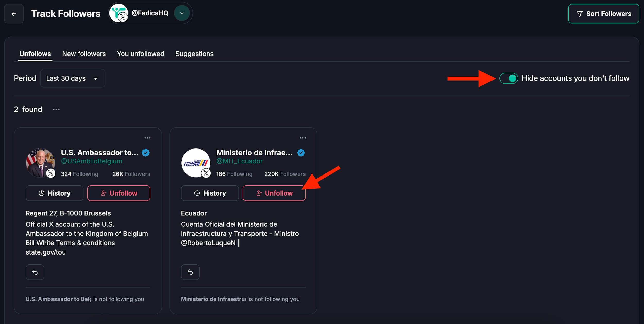Unfollow the U.S. Ambassador to Belgium account
The width and height of the screenshot is (644, 324).
point(118,193)
